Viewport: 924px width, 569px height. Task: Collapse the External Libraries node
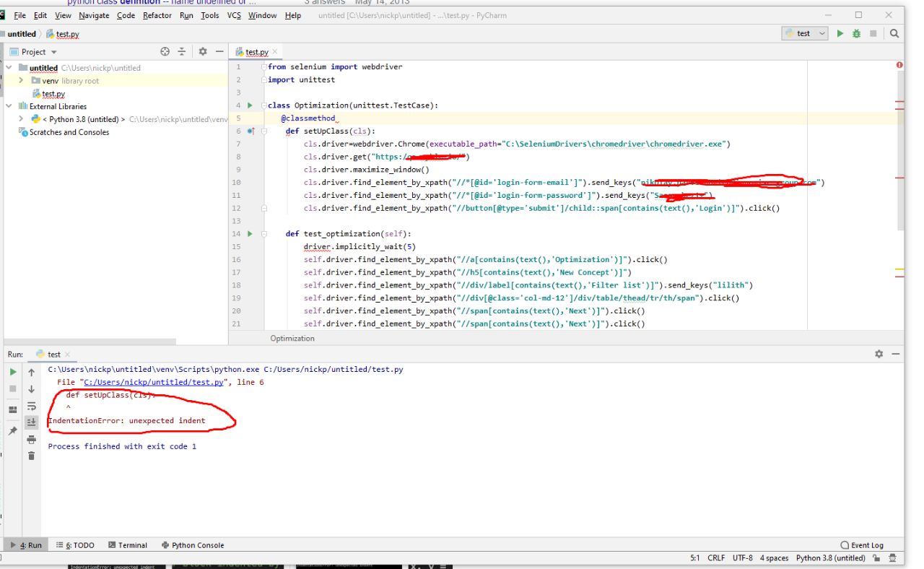[9, 106]
